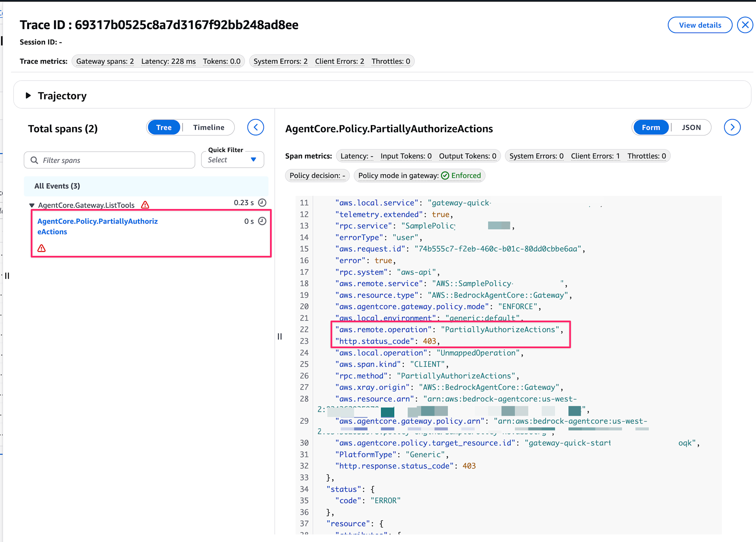This screenshot has height=542, width=756.
Task: Click the left chevron collapse-panel icon
Action: click(x=256, y=127)
